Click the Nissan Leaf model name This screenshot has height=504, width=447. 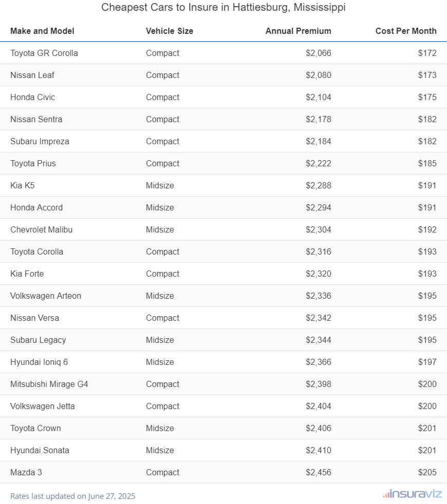click(x=32, y=75)
